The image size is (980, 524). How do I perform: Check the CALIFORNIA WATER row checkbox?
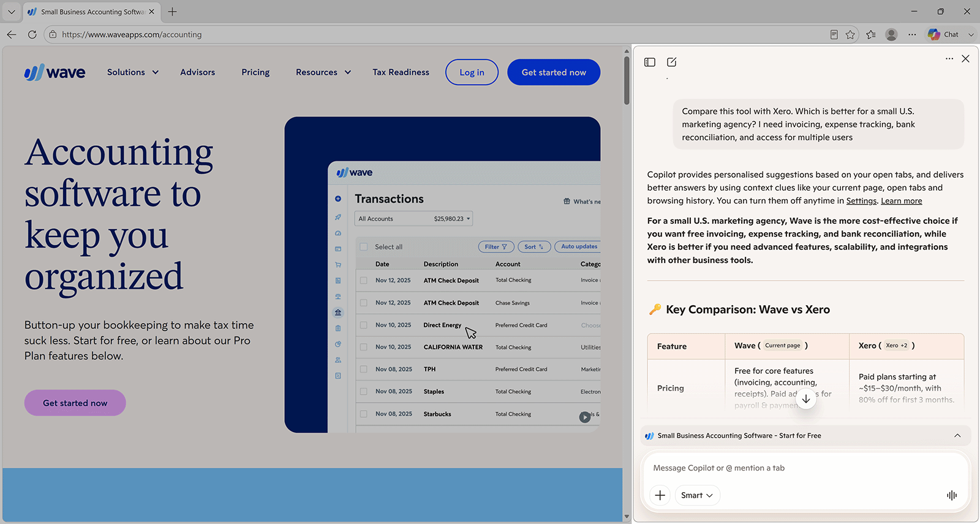[363, 347]
